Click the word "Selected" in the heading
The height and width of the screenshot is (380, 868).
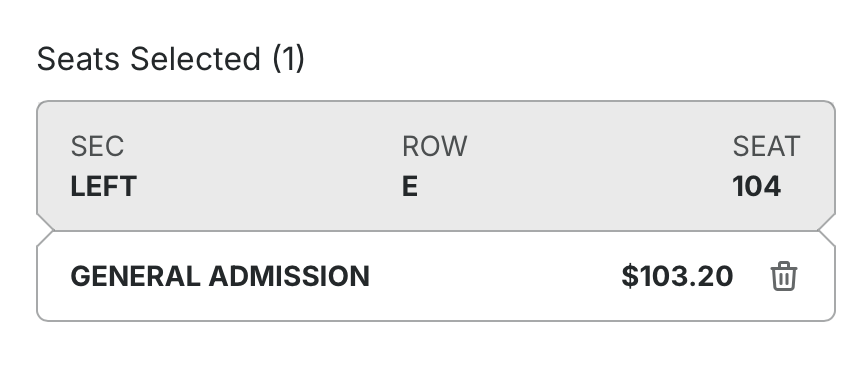195,59
